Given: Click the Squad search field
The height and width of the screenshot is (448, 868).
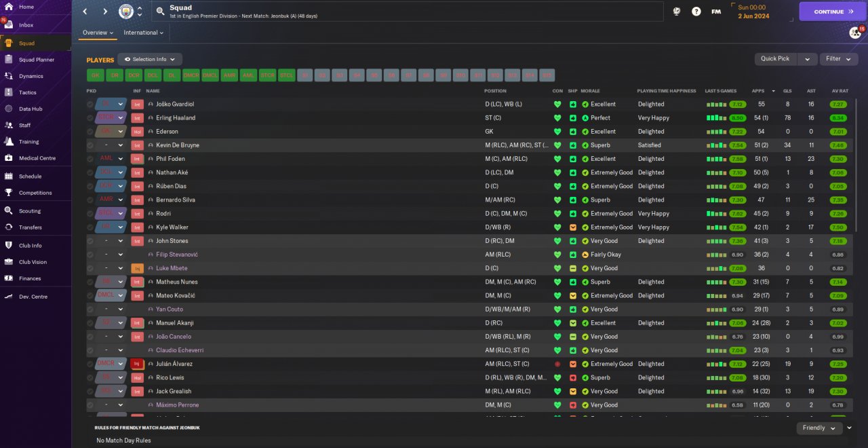Looking at the screenshot, I should tap(407, 12).
